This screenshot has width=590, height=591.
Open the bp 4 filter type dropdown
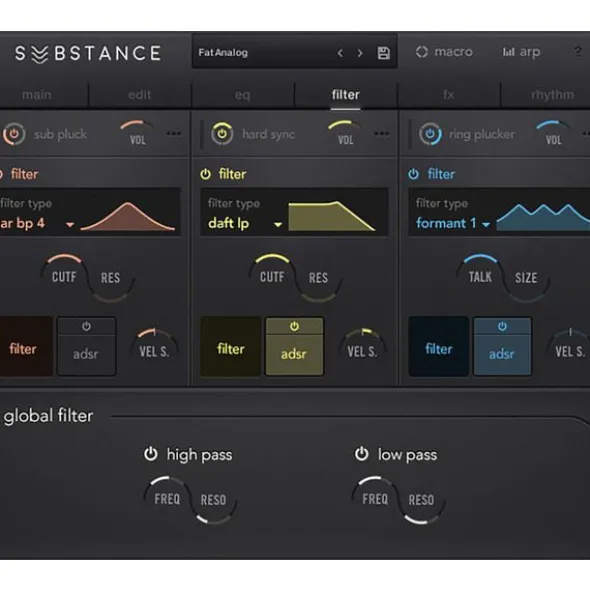37,224
